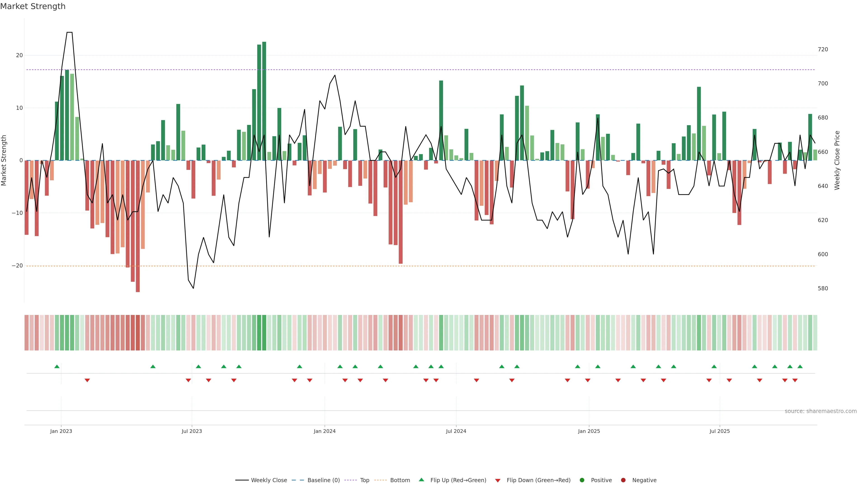Click the first green flip-up triangle near Jan 2023

click(57, 366)
